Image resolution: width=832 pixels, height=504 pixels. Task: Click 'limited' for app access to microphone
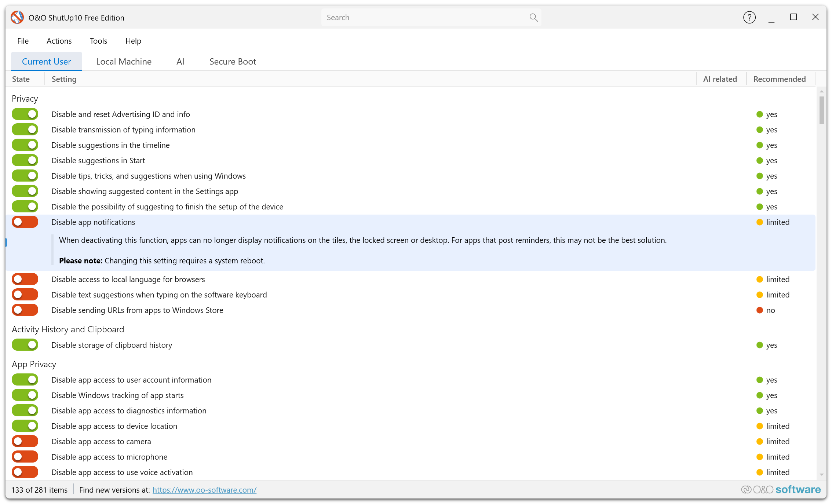click(778, 457)
